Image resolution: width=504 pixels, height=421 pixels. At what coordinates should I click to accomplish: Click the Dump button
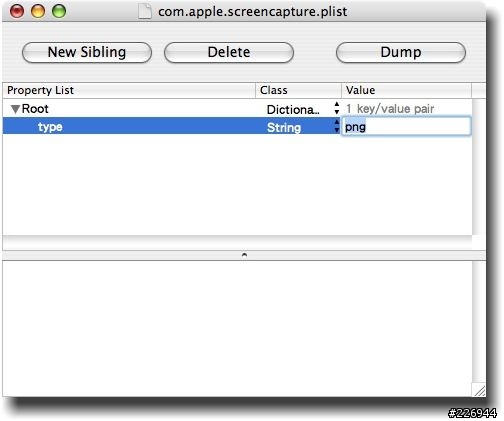(401, 52)
